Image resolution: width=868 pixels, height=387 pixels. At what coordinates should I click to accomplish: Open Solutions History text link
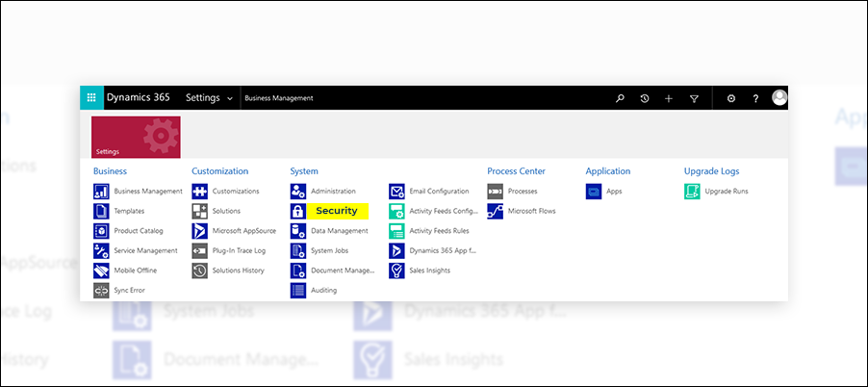click(x=238, y=271)
